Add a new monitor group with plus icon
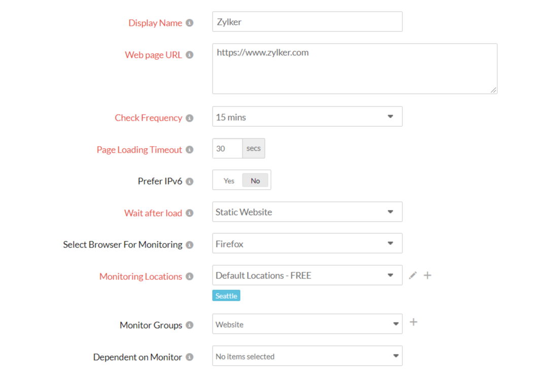Screen dimensions: 549x392 tap(414, 322)
